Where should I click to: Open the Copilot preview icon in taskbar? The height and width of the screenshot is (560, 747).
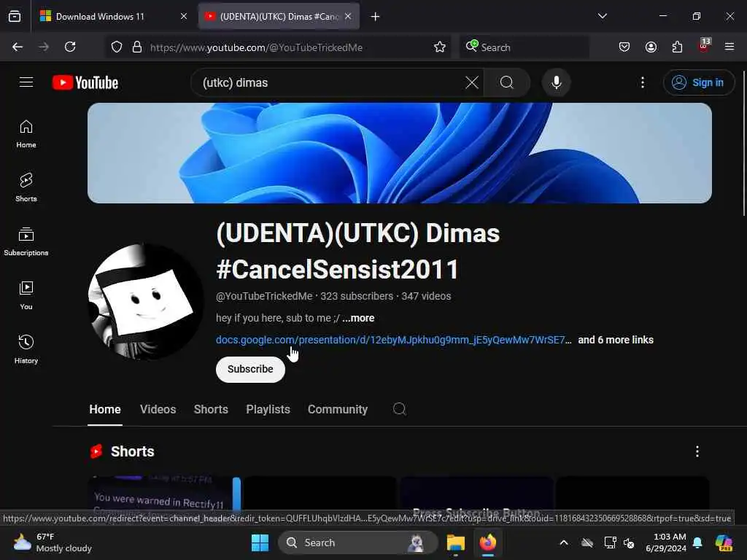coord(723,542)
